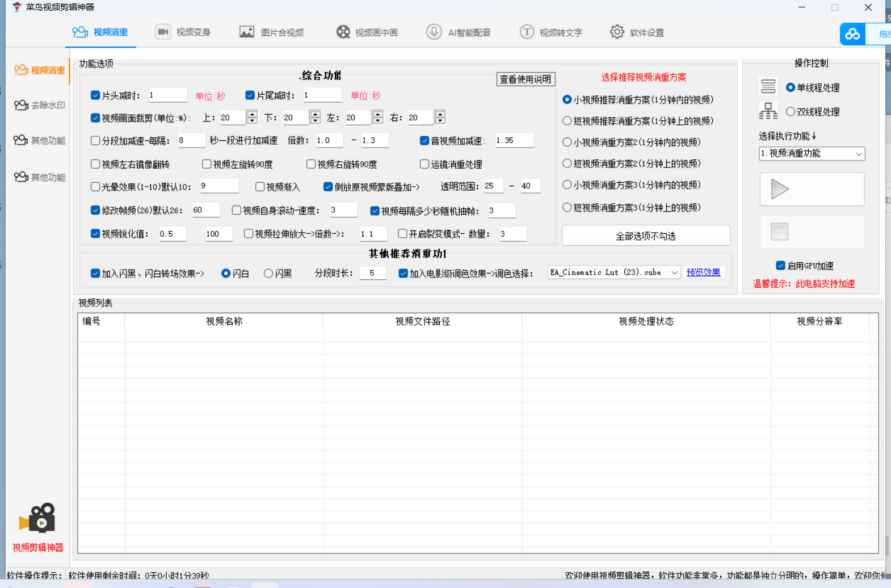
Task: Click the 视频变身 camera icon
Action: click(163, 32)
